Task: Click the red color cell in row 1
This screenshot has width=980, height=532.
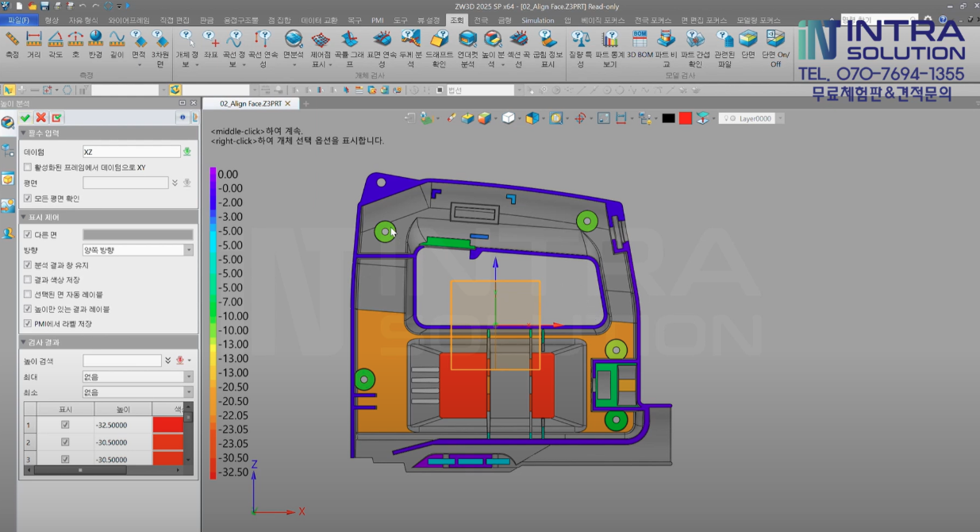Action: point(168,425)
